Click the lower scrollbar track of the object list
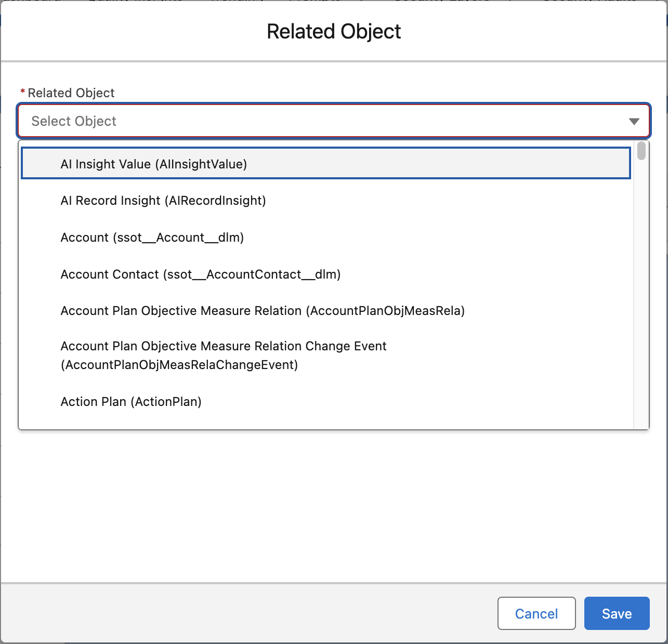 641,338
